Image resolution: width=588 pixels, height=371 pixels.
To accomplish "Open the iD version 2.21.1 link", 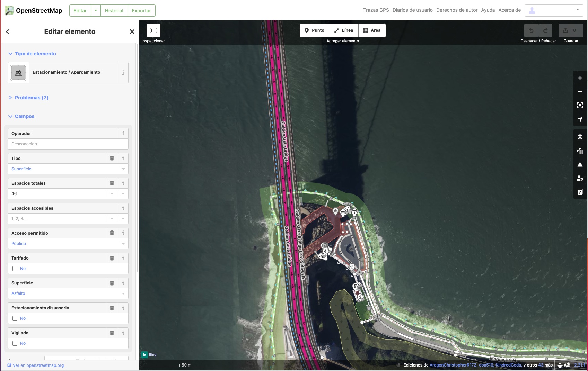I will [x=580, y=365].
